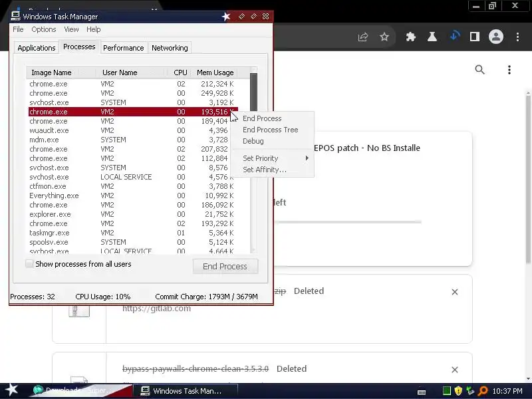Screen dimensions: 532x399
Task: Select the explorer.exe process row
Action: pos(133,214)
